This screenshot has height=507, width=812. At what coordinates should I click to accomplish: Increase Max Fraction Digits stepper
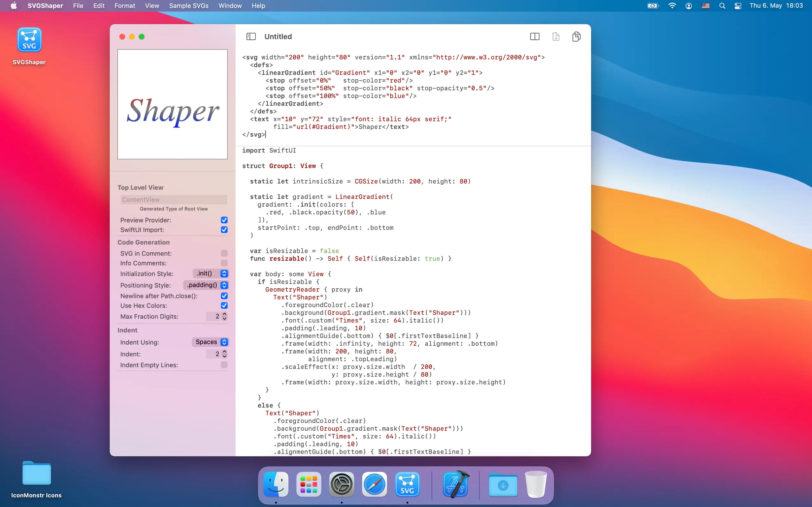pos(225,314)
